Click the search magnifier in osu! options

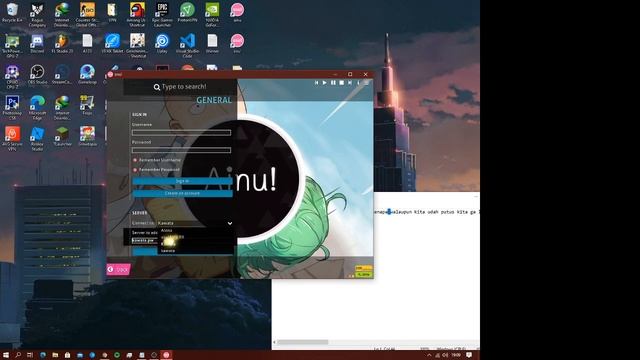[x=157, y=87]
